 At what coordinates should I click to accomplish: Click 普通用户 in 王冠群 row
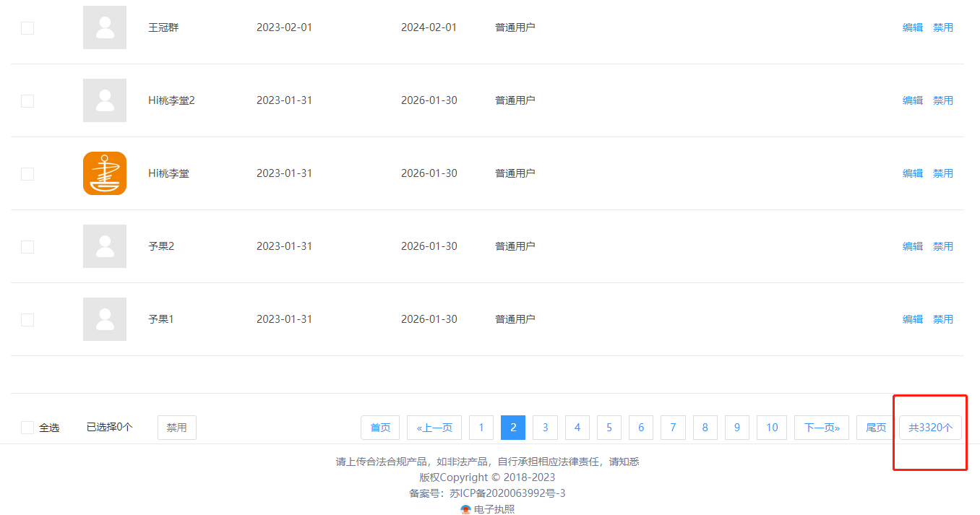[515, 27]
